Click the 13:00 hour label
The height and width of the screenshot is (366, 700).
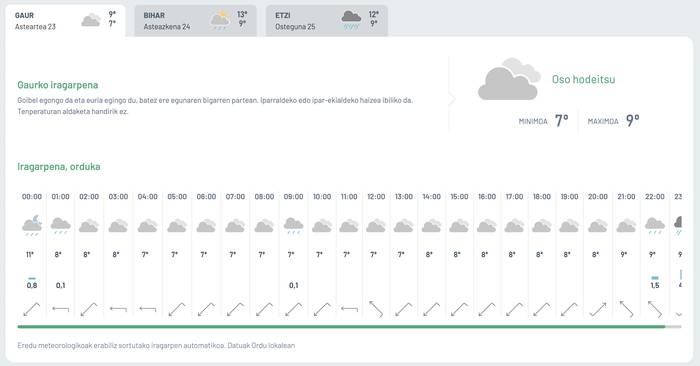[x=404, y=196]
